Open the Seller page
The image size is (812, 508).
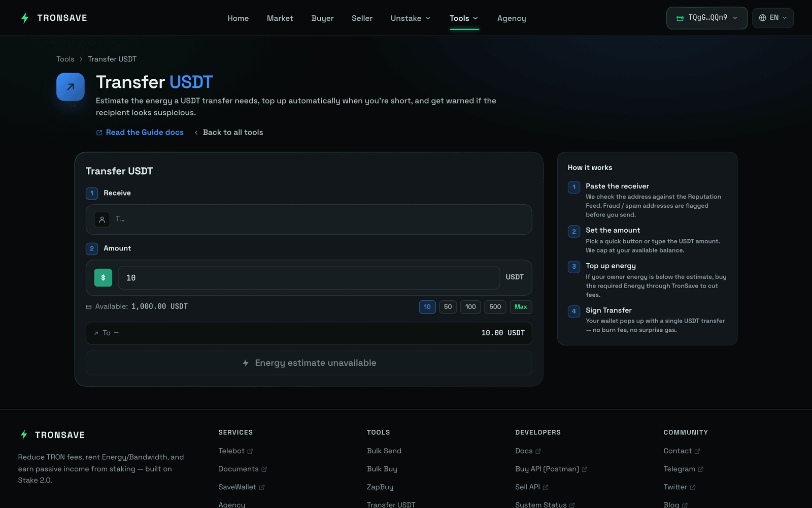362,18
